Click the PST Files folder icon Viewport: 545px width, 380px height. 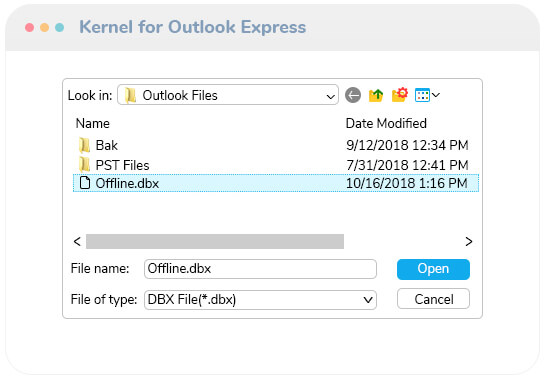point(84,164)
